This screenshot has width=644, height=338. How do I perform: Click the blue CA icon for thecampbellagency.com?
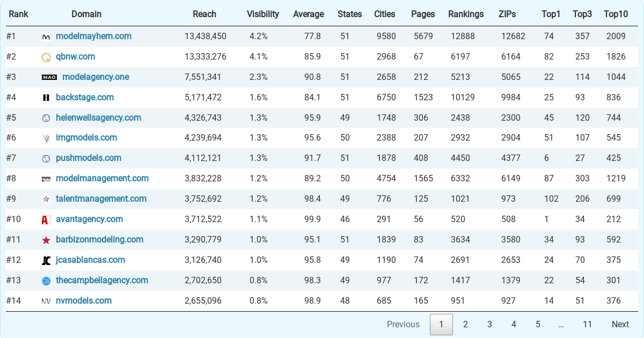46,281
